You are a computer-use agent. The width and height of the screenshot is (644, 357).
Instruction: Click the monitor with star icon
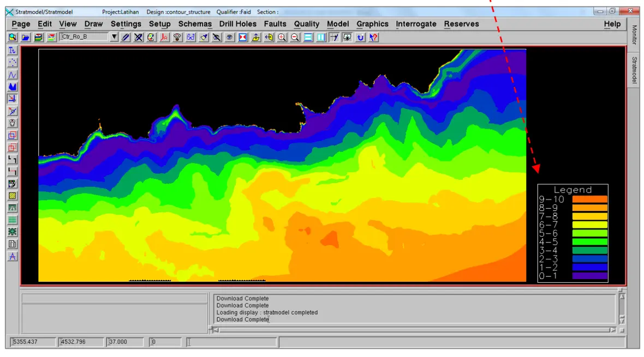[x=347, y=38]
